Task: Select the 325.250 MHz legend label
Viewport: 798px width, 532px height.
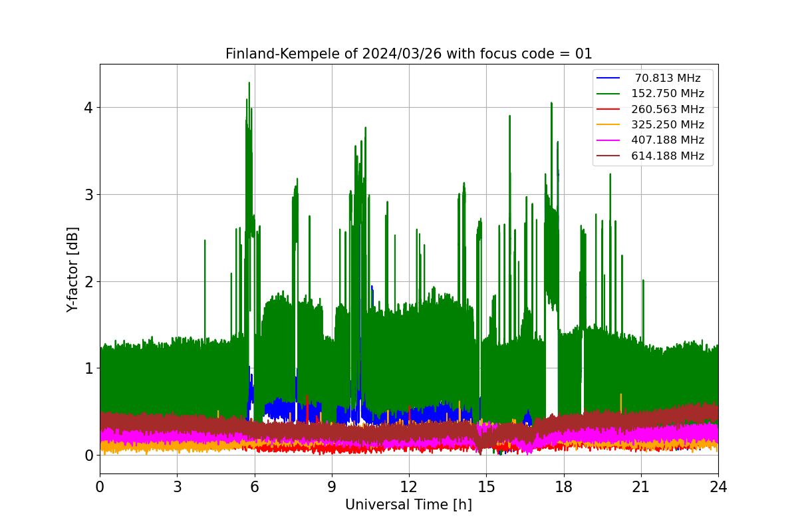Action: (x=668, y=125)
